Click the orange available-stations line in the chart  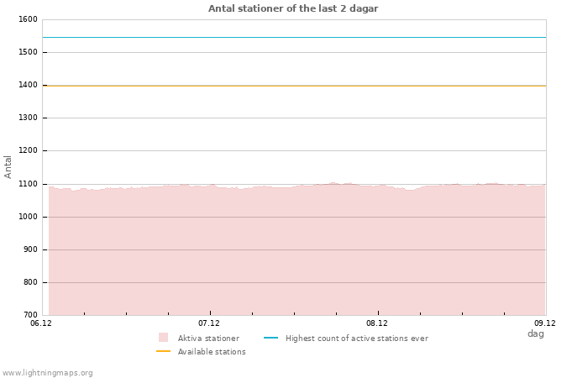[294, 86]
